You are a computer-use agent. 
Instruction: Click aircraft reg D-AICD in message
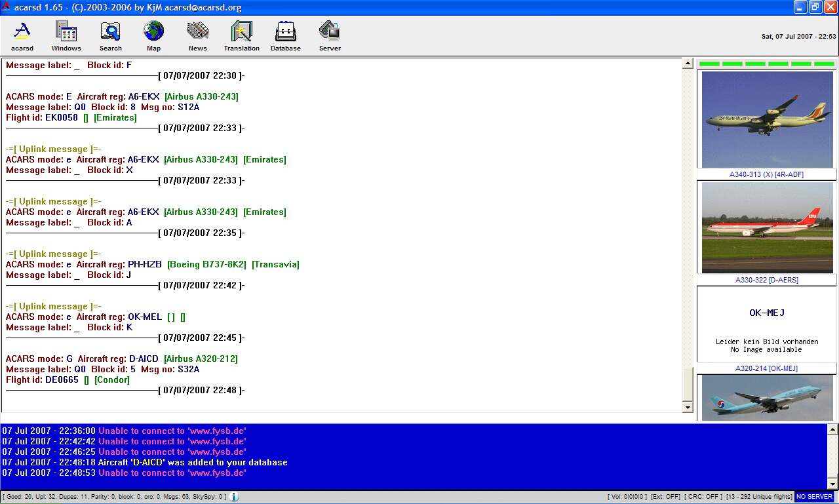coord(144,359)
